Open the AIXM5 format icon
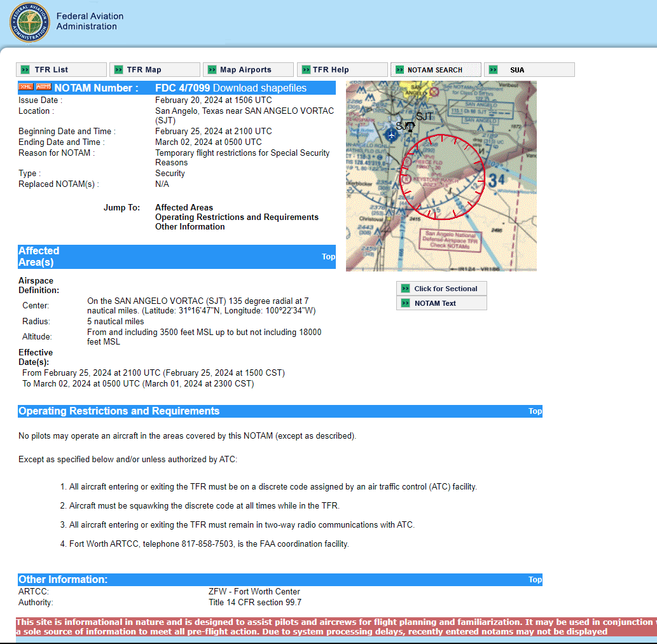Image resolution: width=657 pixels, height=644 pixels. pos(44,86)
